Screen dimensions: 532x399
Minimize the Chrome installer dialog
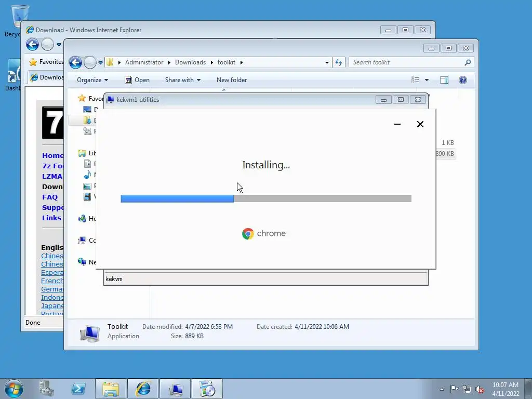397,124
